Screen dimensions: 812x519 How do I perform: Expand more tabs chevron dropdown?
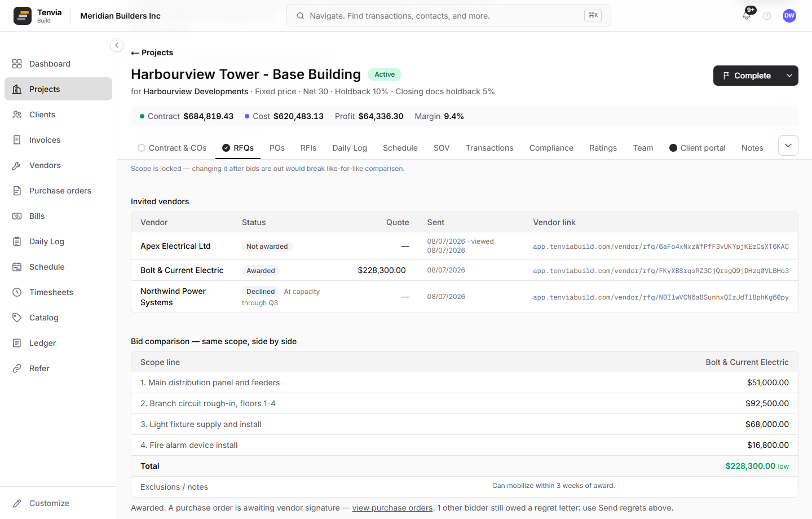[x=788, y=146]
